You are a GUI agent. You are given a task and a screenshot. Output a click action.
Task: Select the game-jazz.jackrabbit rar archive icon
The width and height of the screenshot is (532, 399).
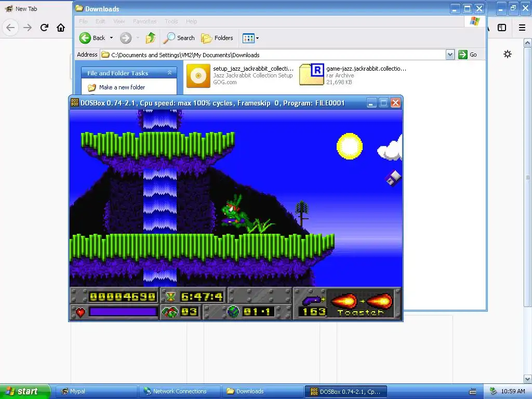tap(312, 75)
